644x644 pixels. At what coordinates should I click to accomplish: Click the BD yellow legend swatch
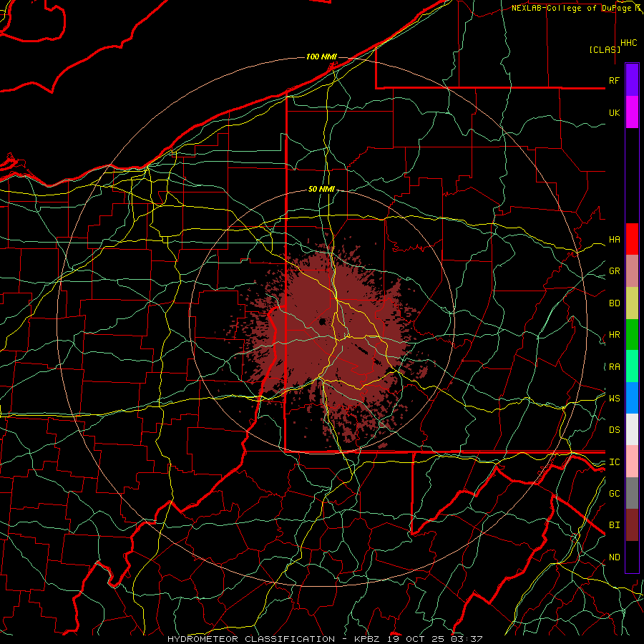click(632, 303)
